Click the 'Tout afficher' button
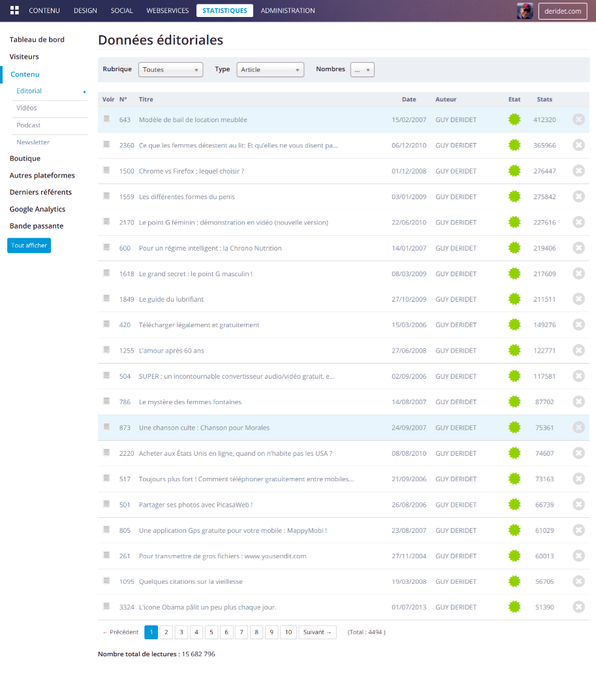The width and height of the screenshot is (596, 700). point(29,246)
